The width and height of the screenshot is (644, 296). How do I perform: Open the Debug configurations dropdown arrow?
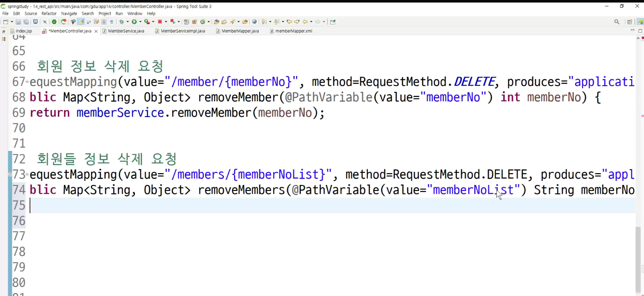click(x=127, y=22)
